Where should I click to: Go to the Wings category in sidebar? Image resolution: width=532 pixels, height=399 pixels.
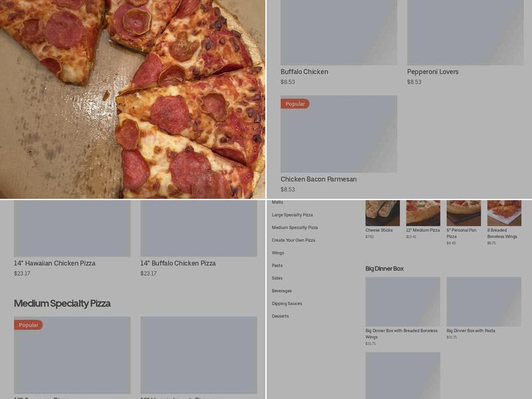[278, 253]
